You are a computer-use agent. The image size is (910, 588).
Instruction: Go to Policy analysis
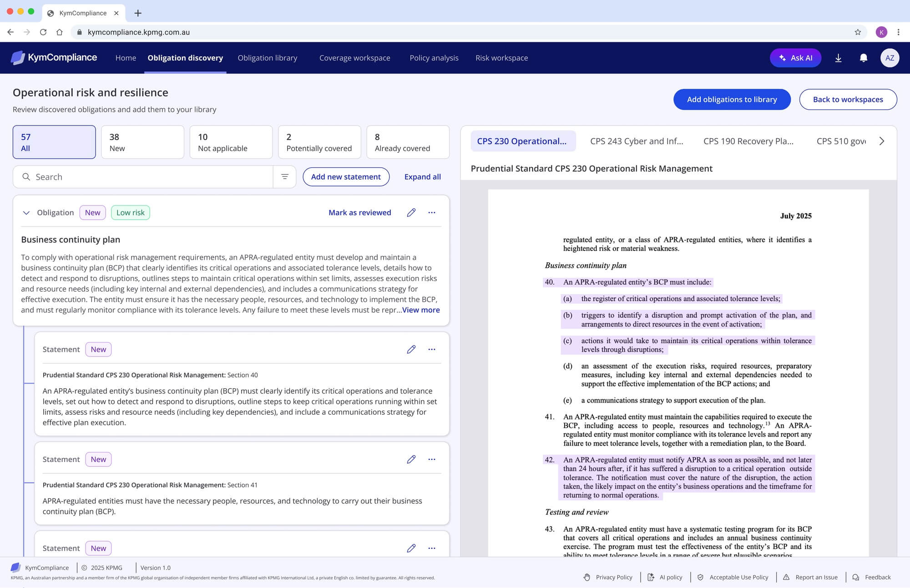point(434,58)
